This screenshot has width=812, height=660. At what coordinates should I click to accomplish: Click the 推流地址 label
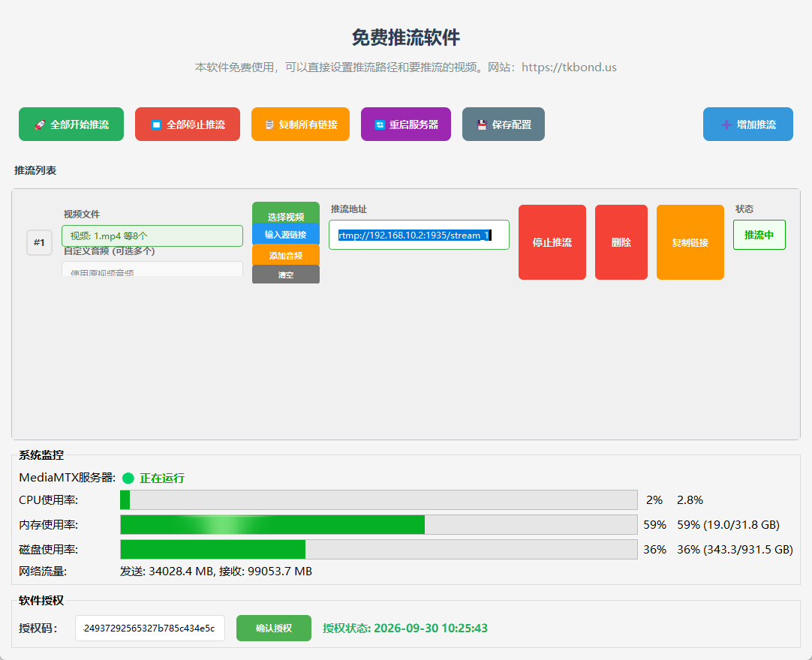pos(349,209)
